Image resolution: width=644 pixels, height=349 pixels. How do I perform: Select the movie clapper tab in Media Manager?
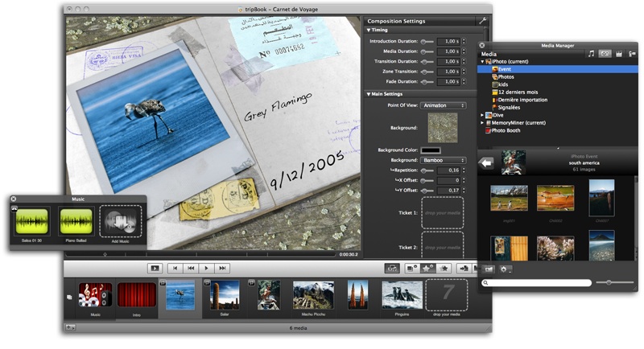coord(618,54)
